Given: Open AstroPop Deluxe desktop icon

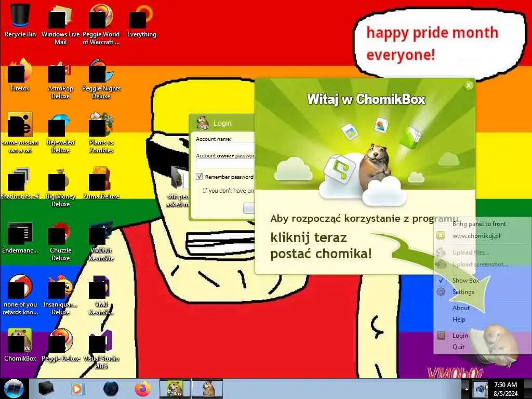Looking at the screenshot, I should (x=60, y=79).
